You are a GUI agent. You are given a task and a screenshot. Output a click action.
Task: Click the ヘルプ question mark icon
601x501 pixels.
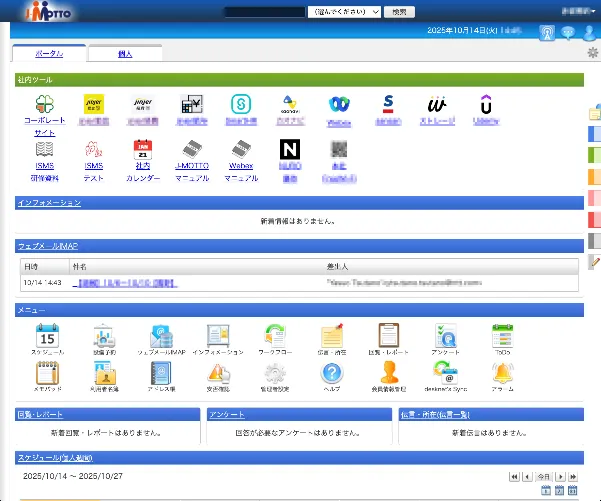pos(332,374)
